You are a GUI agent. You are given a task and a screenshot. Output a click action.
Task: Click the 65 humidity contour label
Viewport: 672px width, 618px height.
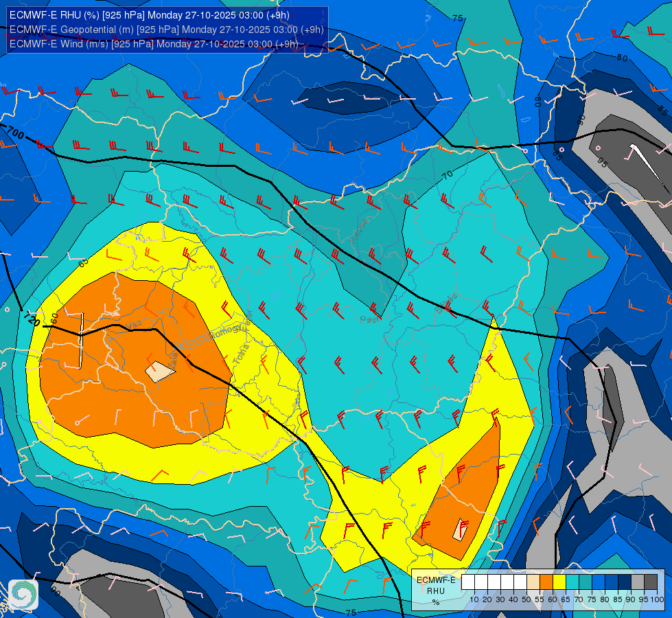84,262
